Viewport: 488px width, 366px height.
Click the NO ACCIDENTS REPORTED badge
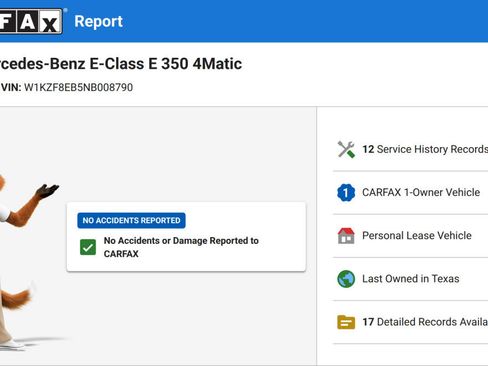click(131, 220)
